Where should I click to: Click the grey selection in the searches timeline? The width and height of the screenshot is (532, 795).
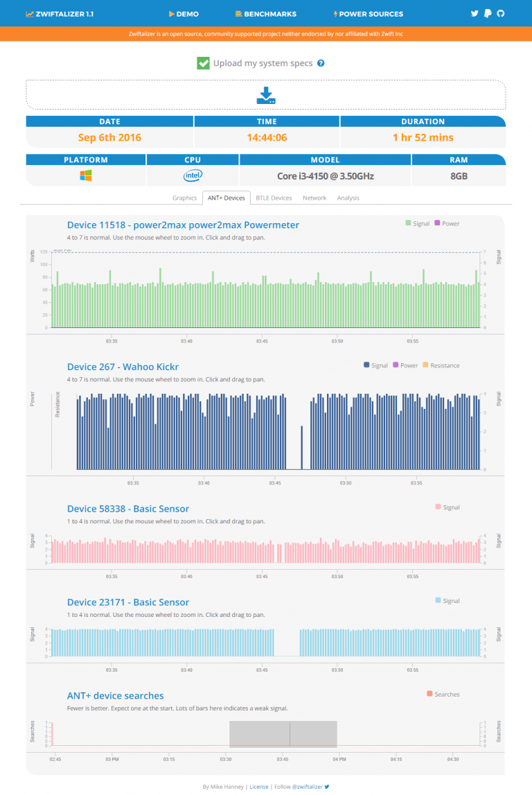(x=283, y=733)
